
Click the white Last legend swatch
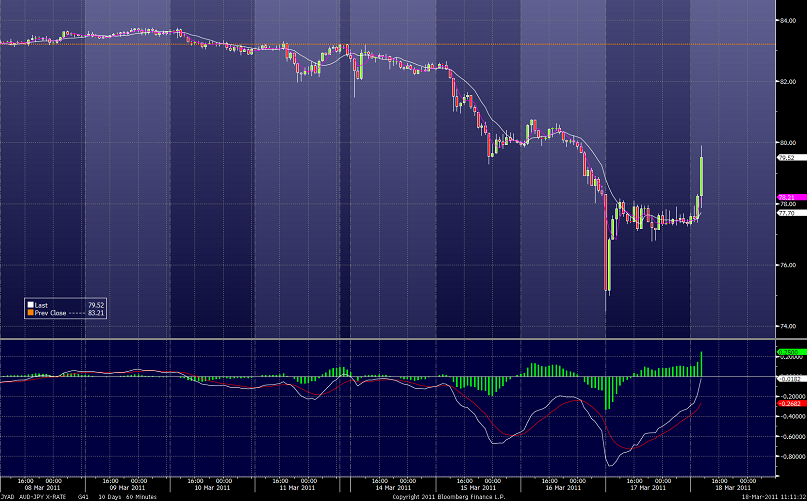30,304
